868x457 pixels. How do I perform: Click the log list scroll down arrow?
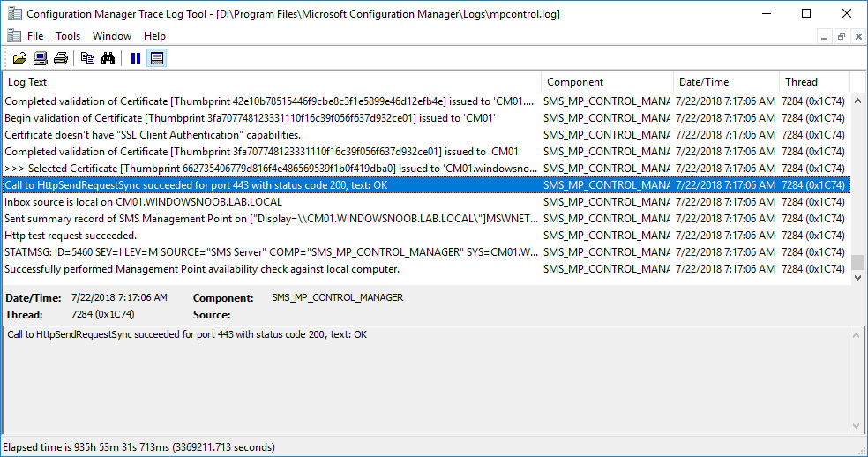coord(858,278)
